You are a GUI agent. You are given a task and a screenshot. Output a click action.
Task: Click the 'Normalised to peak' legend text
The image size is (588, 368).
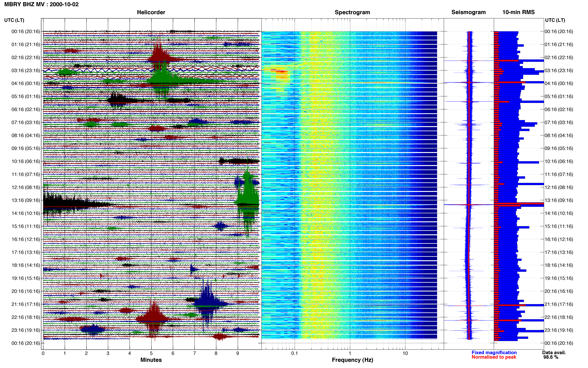(x=494, y=357)
